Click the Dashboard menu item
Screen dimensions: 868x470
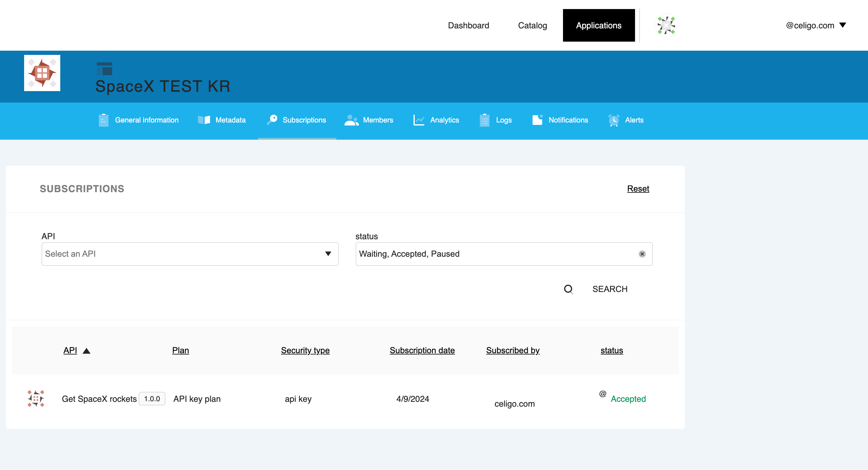468,25
